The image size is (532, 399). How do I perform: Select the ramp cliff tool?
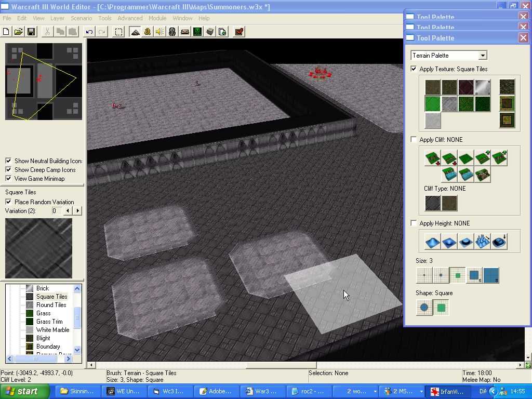(x=483, y=175)
